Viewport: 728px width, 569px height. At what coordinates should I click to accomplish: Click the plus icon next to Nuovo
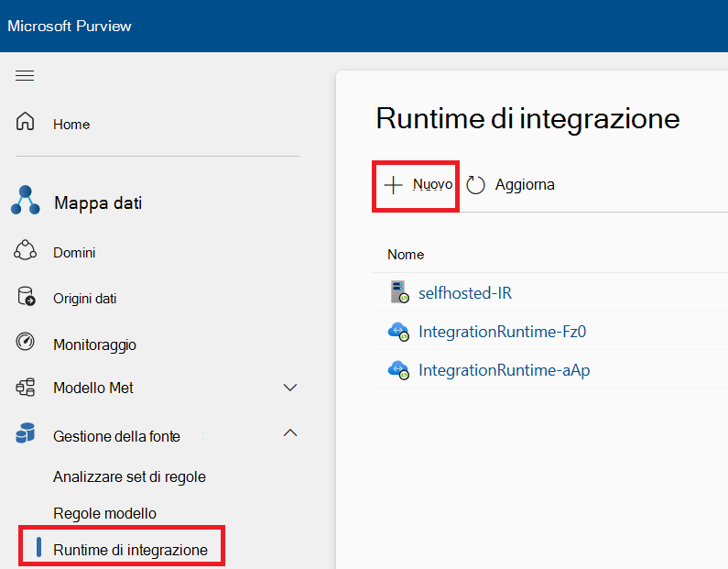click(393, 185)
